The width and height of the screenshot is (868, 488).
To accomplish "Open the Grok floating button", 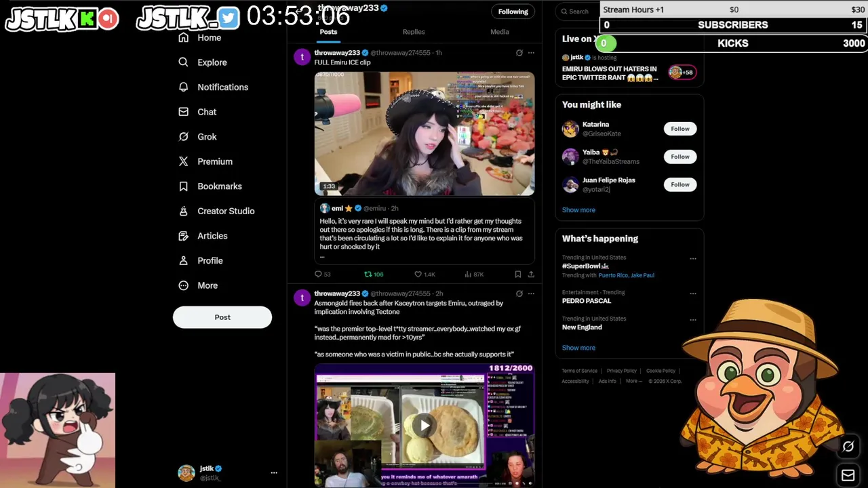I will point(848,446).
